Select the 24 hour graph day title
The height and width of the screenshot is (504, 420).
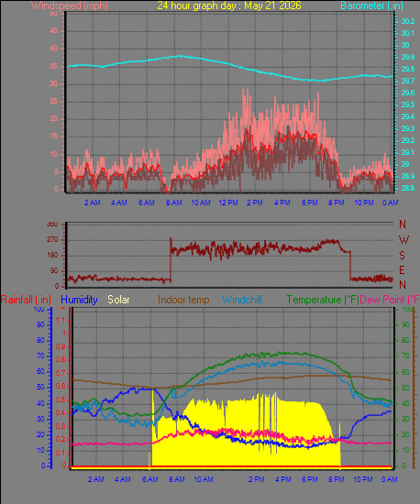coord(229,5)
